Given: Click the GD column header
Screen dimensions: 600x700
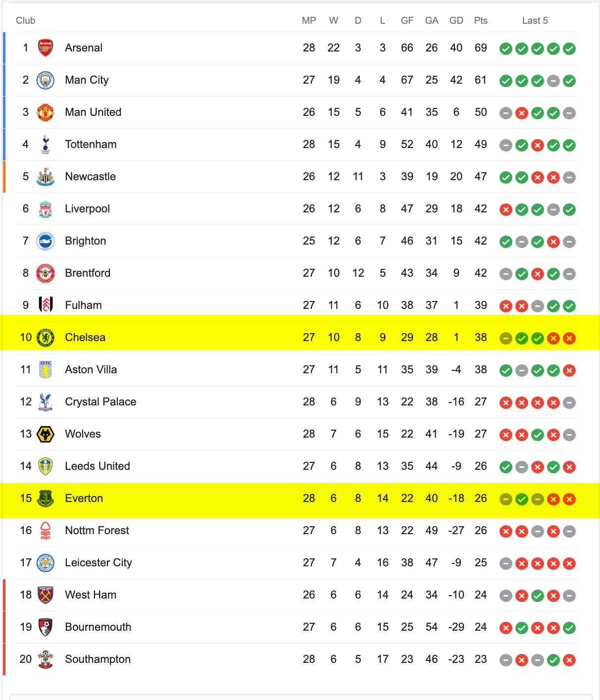Looking at the screenshot, I should point(456,20).
